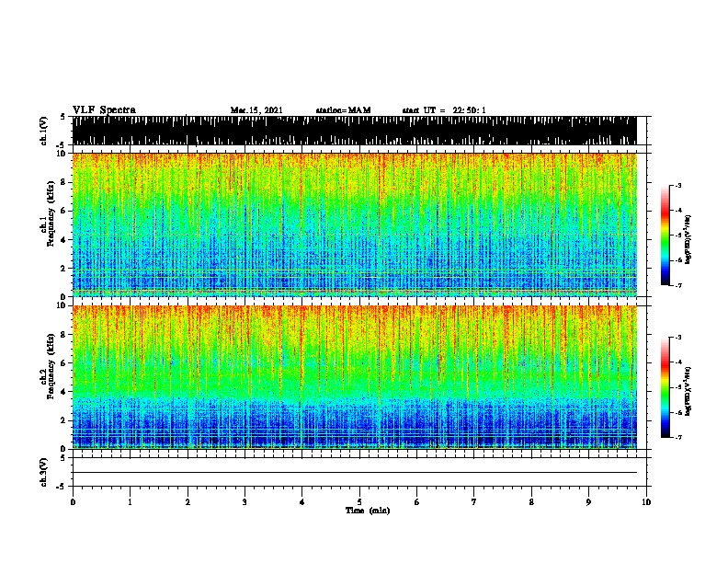Click the "5" tick on ch.1(V) voltage axis

63,117
